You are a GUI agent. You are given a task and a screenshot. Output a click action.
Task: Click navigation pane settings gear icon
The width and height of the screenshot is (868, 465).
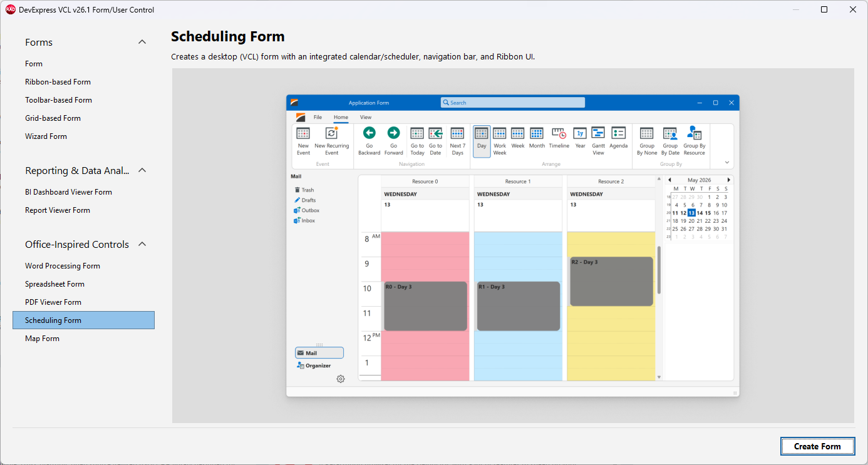click(x=341, y=379)
